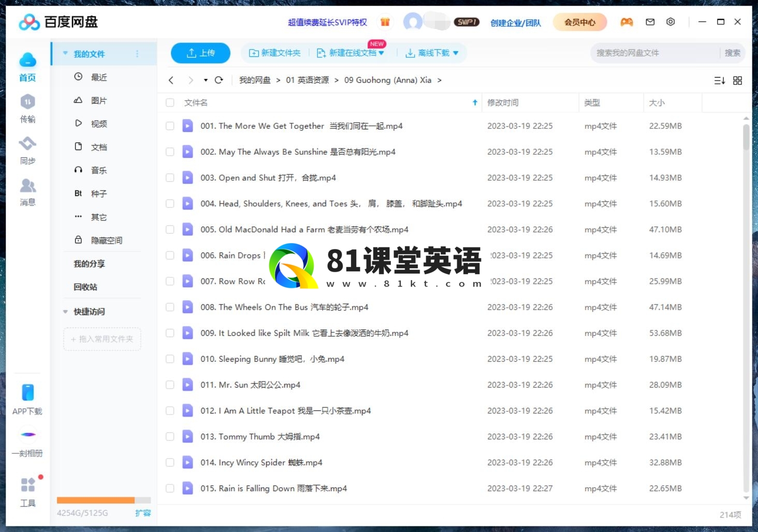Open the navigation history dropdown arrow
Viewport: 758px width, 532px height.
[206, 80]
